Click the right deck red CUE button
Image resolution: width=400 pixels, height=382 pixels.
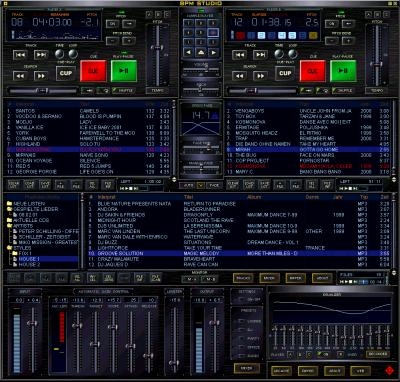point(312,71)
